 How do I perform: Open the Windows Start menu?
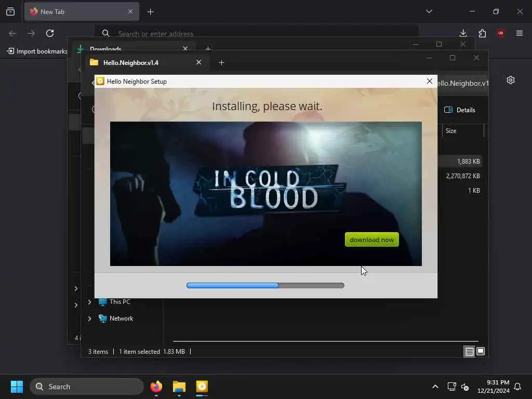17,387
